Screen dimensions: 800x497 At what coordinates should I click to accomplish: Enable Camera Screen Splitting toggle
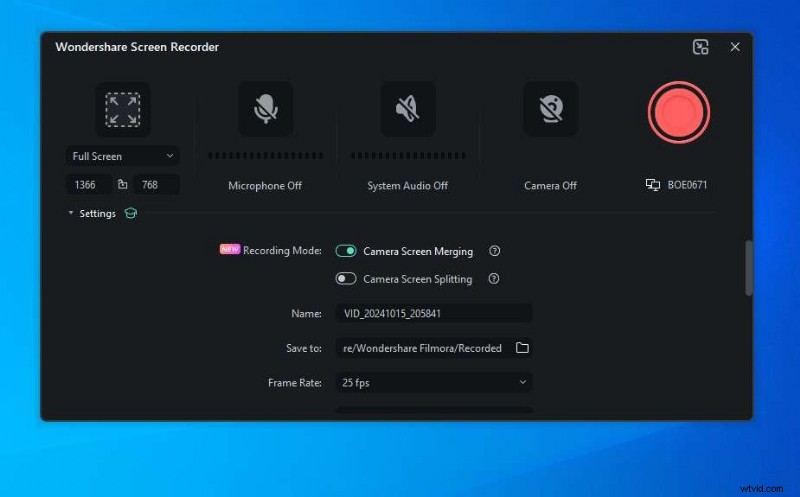[x=346, y=279]
